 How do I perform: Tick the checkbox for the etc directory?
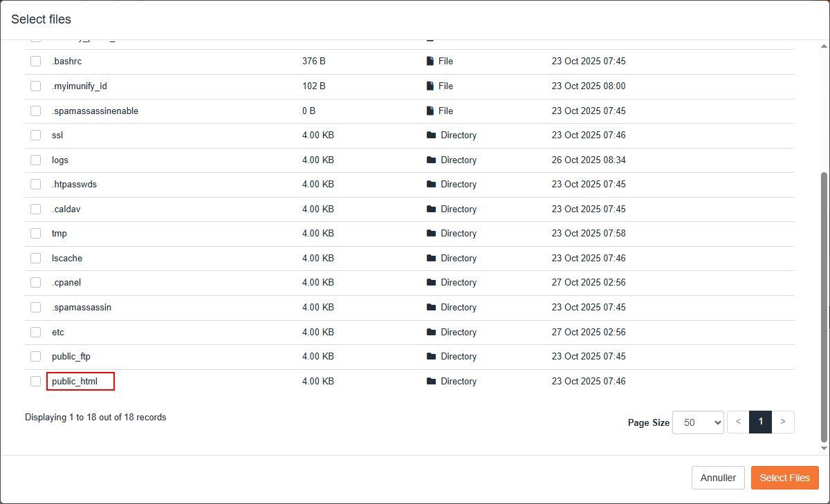click(35, 332)
